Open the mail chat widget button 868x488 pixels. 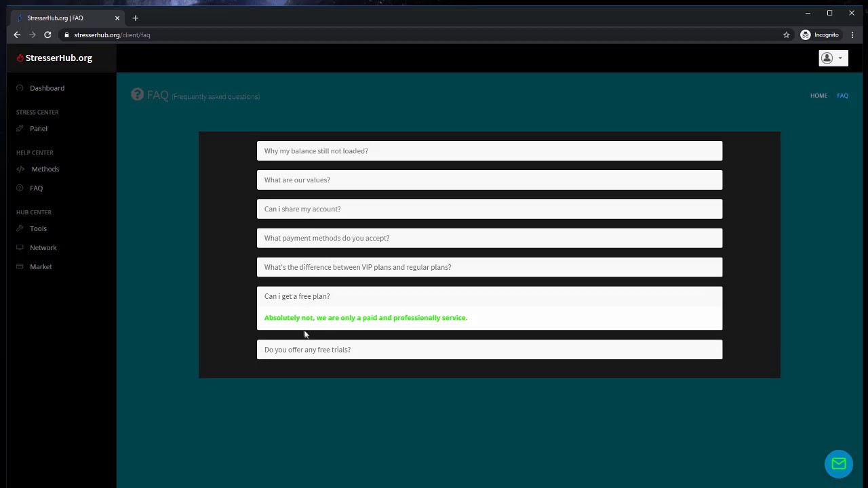(839, 464)
